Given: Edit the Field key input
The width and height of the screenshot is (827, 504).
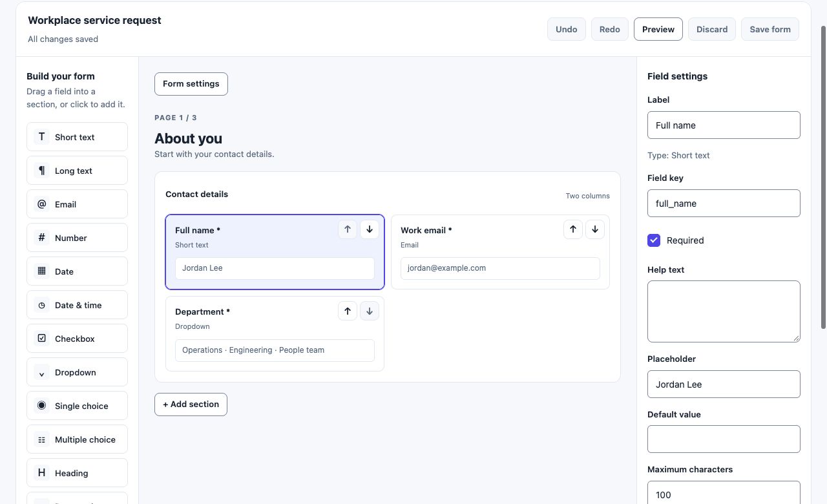Looking at the screenshot, I should (724, 204).
